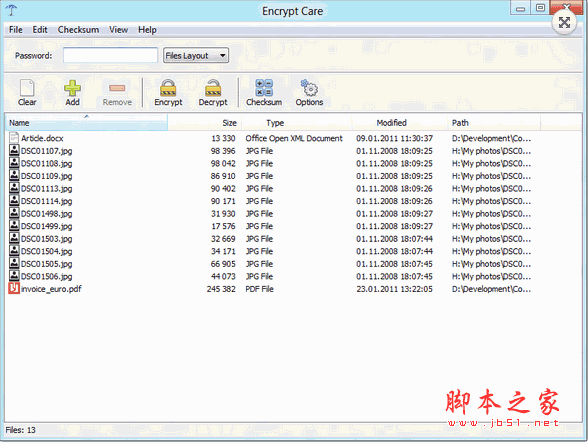This screenshot has width=588, height=444.
Task: Click the Files: 13 status bar text
Action: (x=21, y=430)
